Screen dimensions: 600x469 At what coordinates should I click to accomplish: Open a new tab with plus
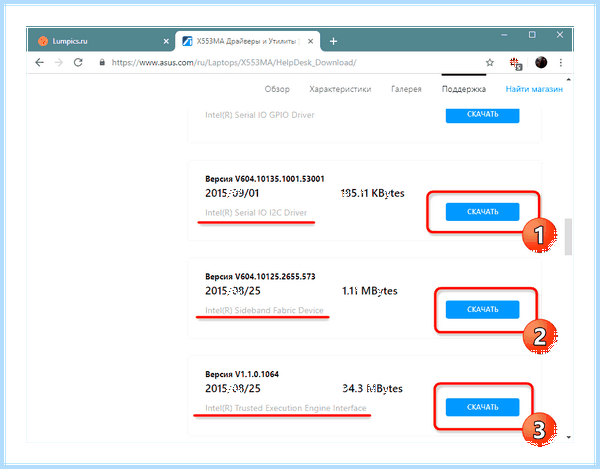coord(333,41)
